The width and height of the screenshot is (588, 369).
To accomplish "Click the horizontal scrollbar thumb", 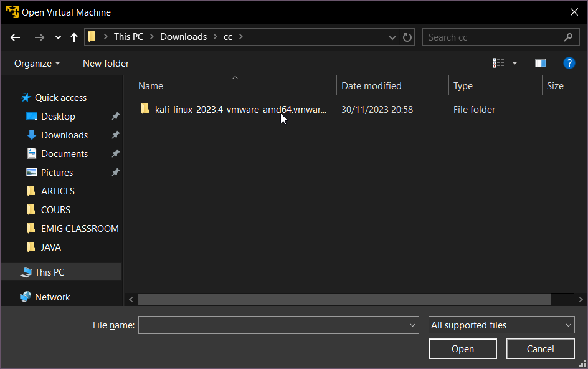I will (x=344, y=300).
